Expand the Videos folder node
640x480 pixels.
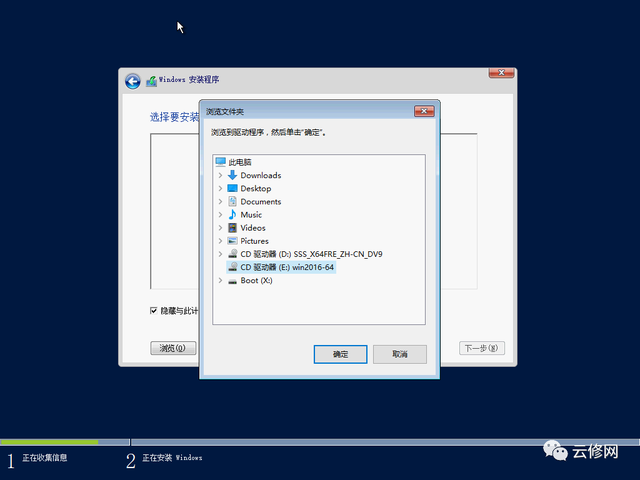point(220,228)
